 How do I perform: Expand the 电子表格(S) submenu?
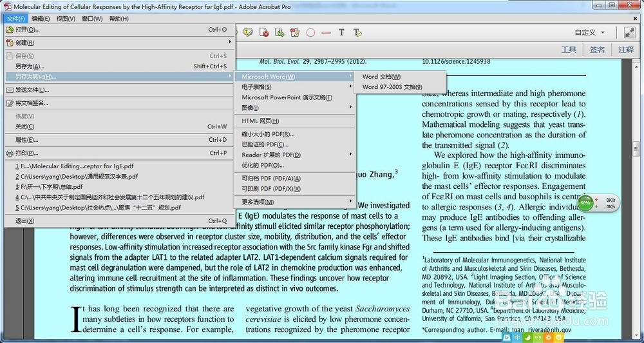click(x=295, y=87)
